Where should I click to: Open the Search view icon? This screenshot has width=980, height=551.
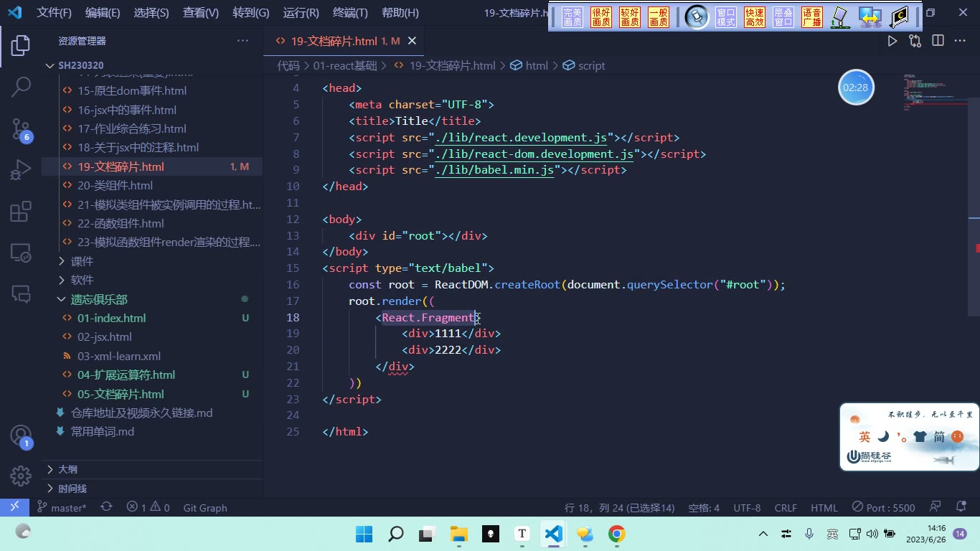pyautogui.click(x=21, y=88)
